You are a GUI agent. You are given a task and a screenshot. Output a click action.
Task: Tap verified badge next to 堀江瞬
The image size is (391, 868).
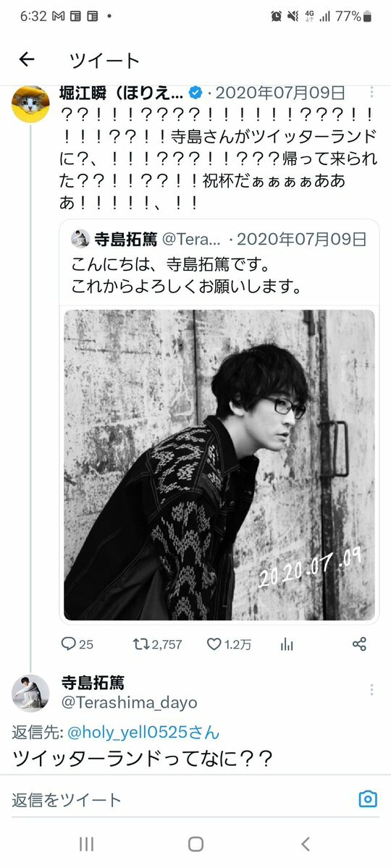pos(195,93)
